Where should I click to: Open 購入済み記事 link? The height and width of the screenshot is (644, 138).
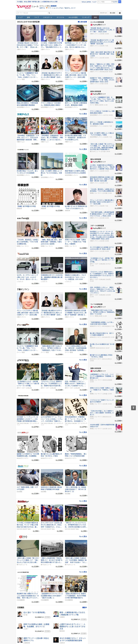click(82, 22)
